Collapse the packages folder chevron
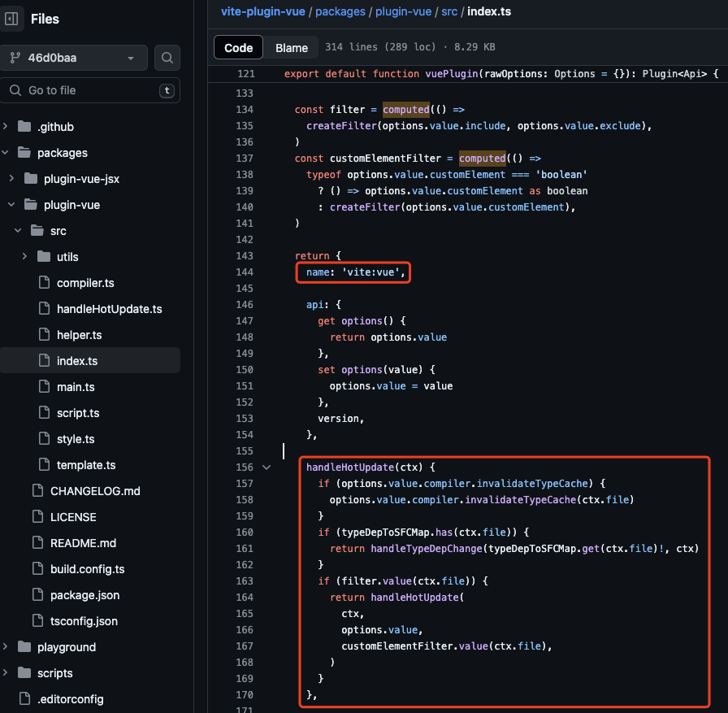The width and height of the screenshot is (728, 713). [5, 152]
